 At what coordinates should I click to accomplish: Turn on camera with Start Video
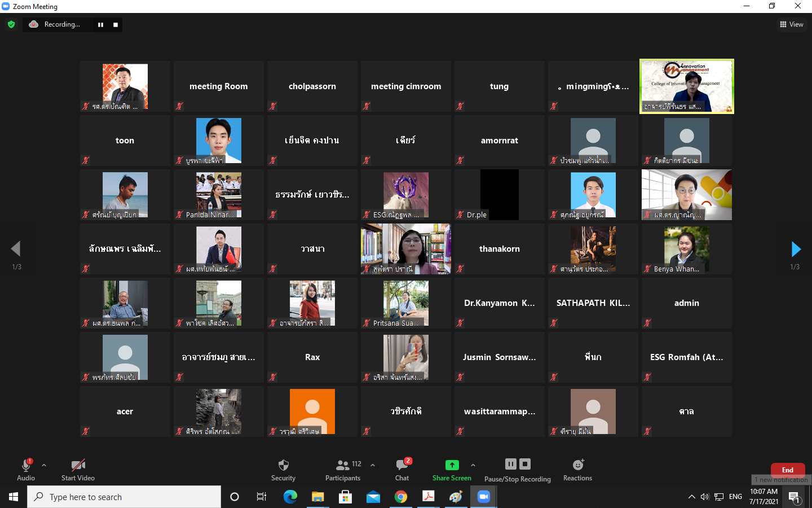[x=78, y=470]
